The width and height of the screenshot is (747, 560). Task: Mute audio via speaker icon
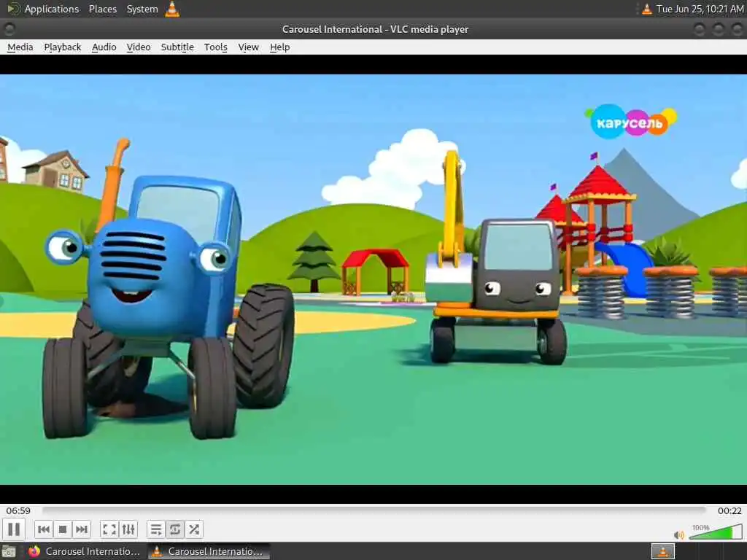[x=679, y=534]
